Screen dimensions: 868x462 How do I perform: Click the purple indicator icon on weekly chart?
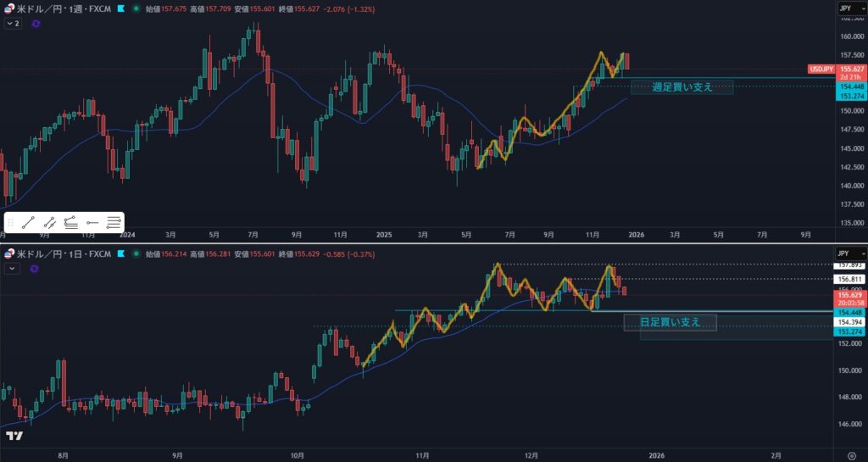click(x=36, y=24)
